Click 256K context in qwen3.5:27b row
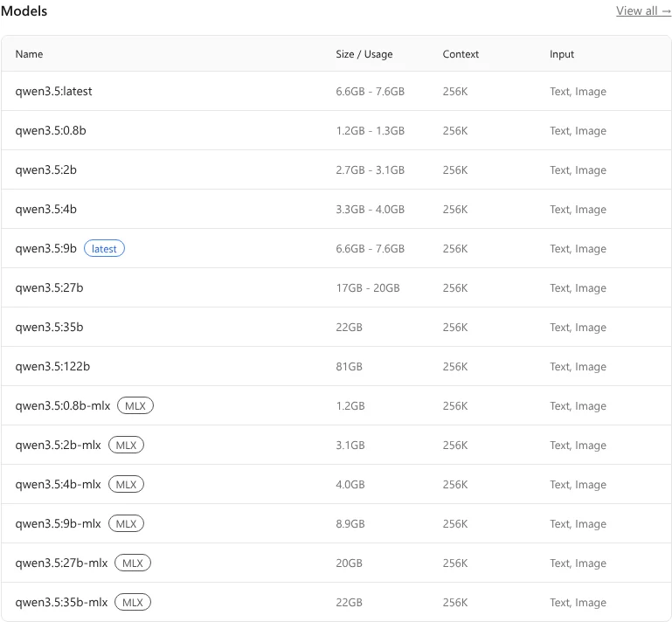 tap(455, 287)
